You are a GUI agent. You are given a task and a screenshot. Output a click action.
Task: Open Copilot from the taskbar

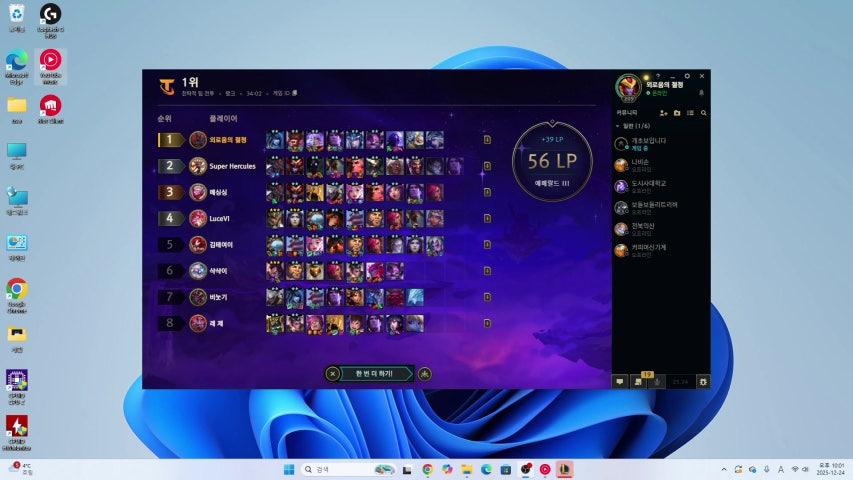click(x=447, y=469)
